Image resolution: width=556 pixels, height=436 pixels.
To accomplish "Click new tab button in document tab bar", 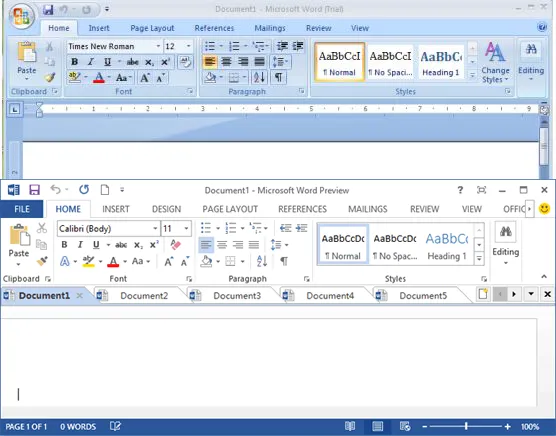I will click(483, 294).
